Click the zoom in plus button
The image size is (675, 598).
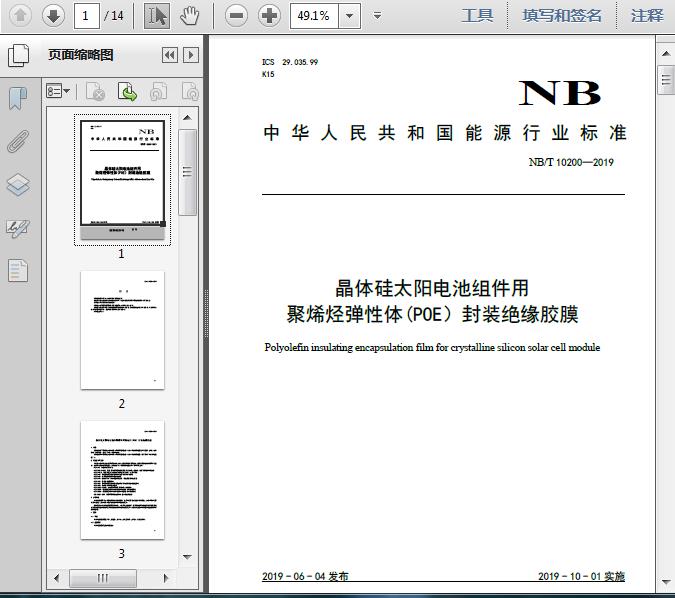(269, 15)
